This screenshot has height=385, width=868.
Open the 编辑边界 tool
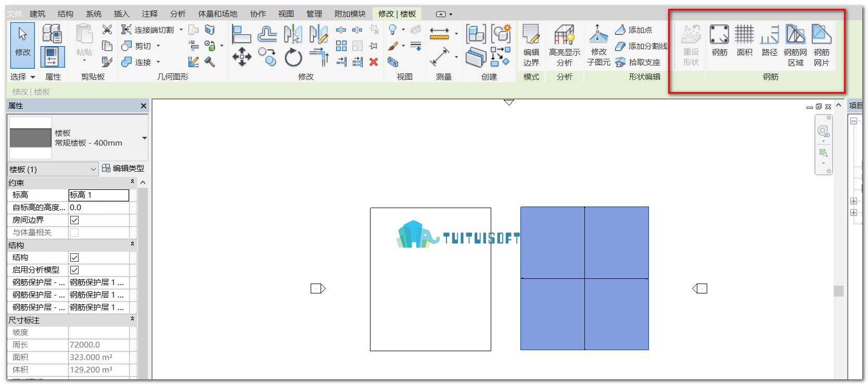point(531,45)
